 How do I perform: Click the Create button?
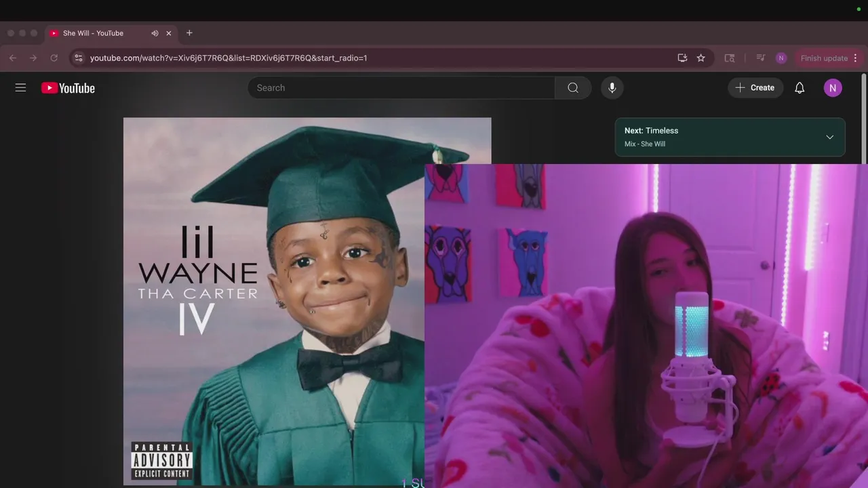coord(755,87)
